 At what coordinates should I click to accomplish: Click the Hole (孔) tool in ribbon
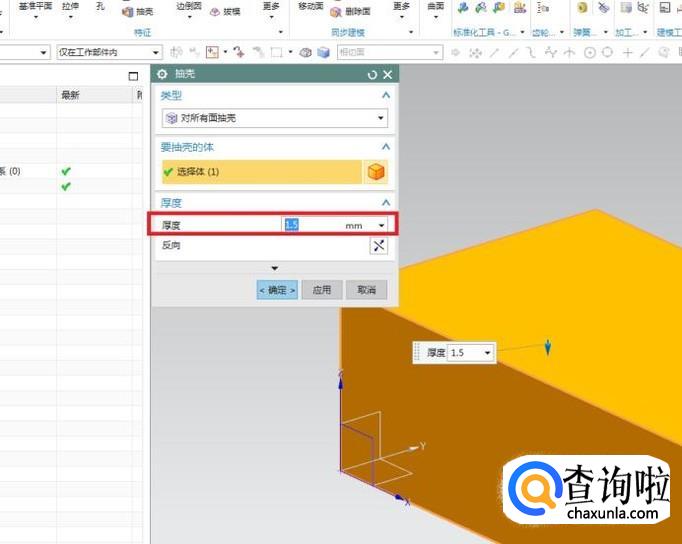[100, 6]
